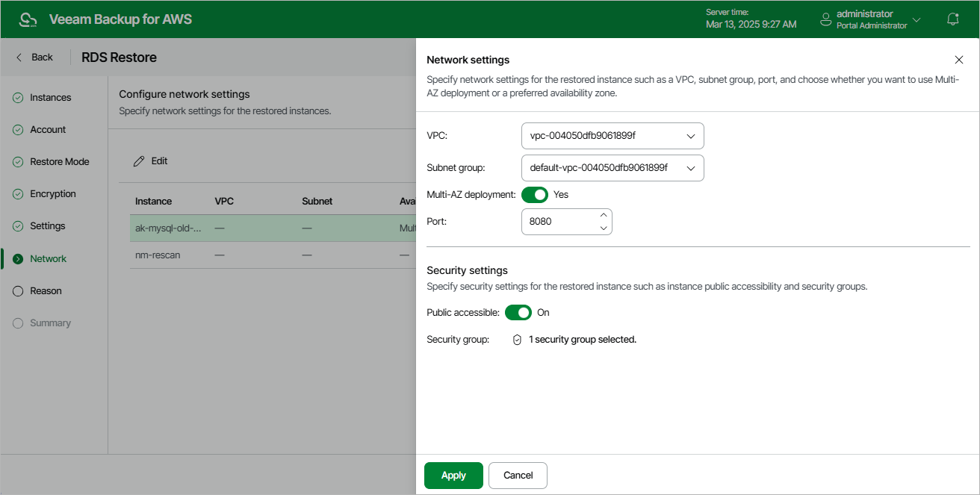Expand the Subnet group dropdown
This screenshot has width=980, height=495.
(x=612, y=169)
